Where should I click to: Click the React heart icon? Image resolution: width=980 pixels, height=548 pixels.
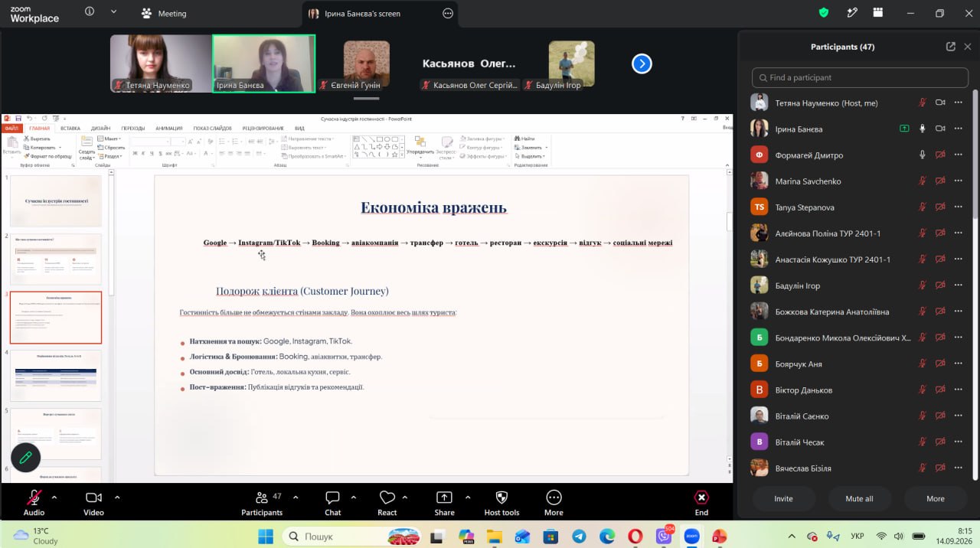coord(387,497)
